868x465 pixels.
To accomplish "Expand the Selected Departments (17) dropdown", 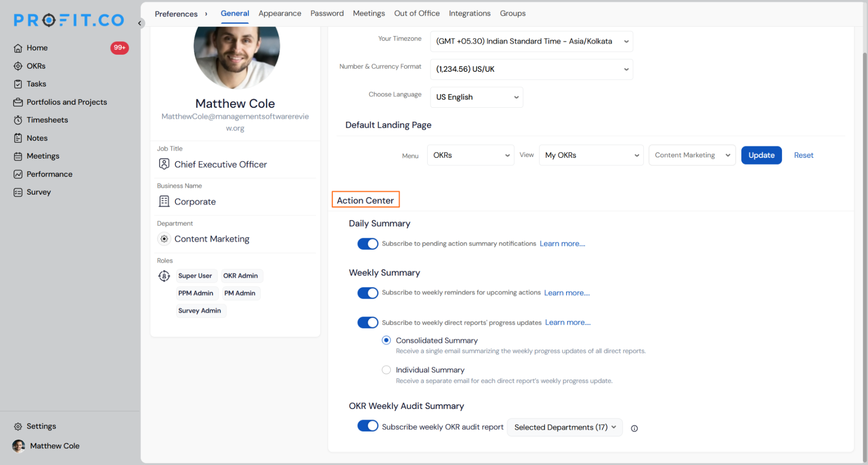I will pyautogui.click(x=564, y=427).
